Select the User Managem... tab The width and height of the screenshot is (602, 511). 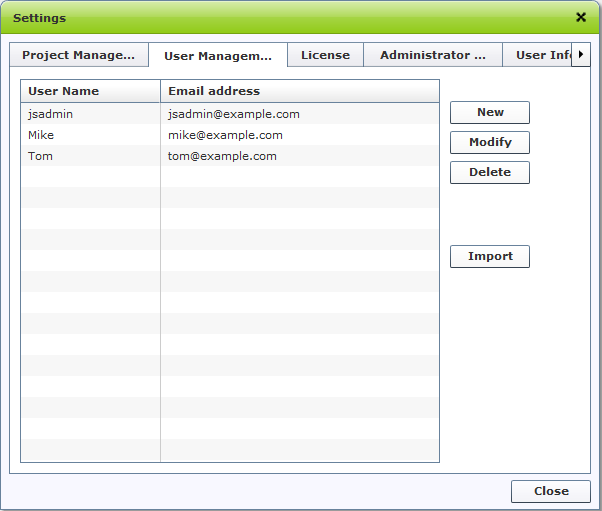[218, 56]
